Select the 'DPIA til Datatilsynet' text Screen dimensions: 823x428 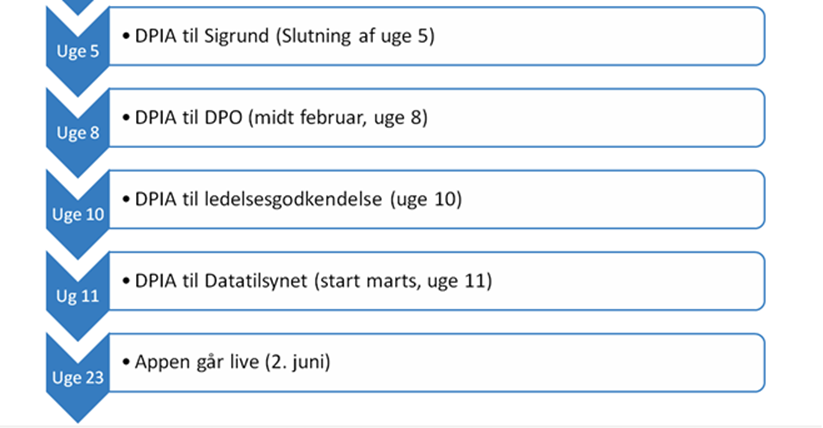222,281
